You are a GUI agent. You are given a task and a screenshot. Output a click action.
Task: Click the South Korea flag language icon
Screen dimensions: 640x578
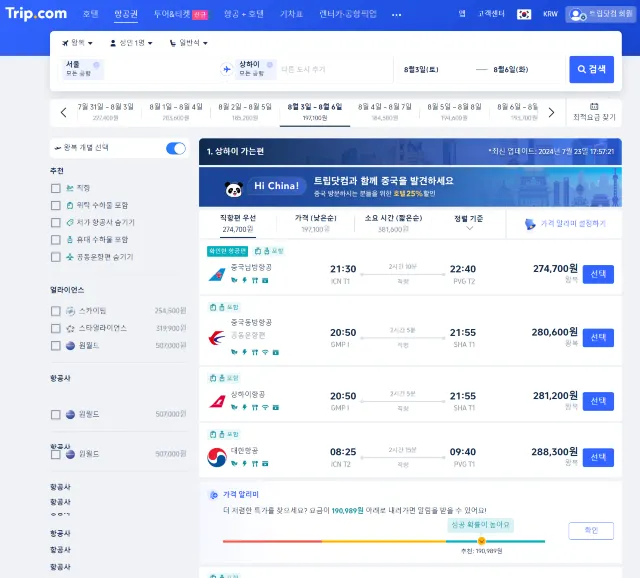point(523,14)
